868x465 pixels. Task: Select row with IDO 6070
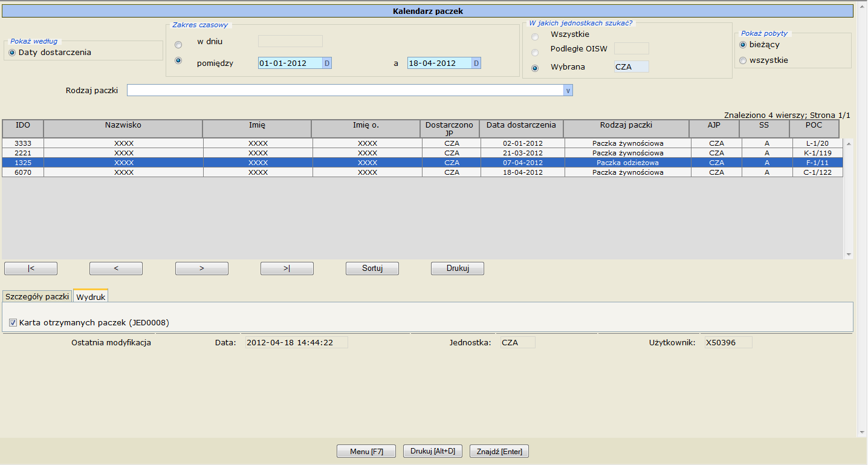[423, 172]
